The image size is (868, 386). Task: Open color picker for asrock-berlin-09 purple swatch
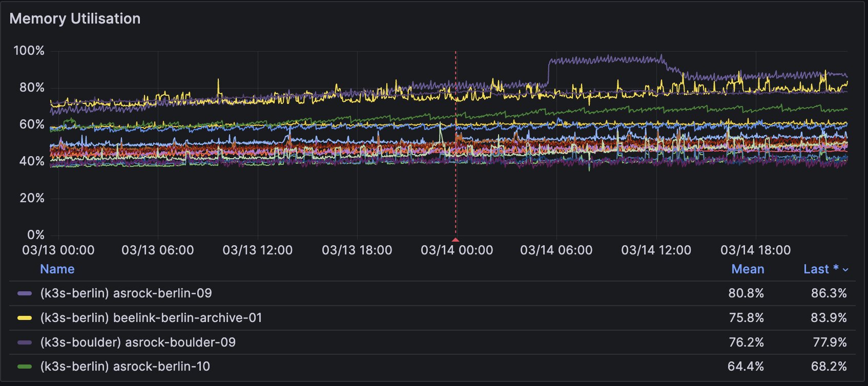(25, 294)
